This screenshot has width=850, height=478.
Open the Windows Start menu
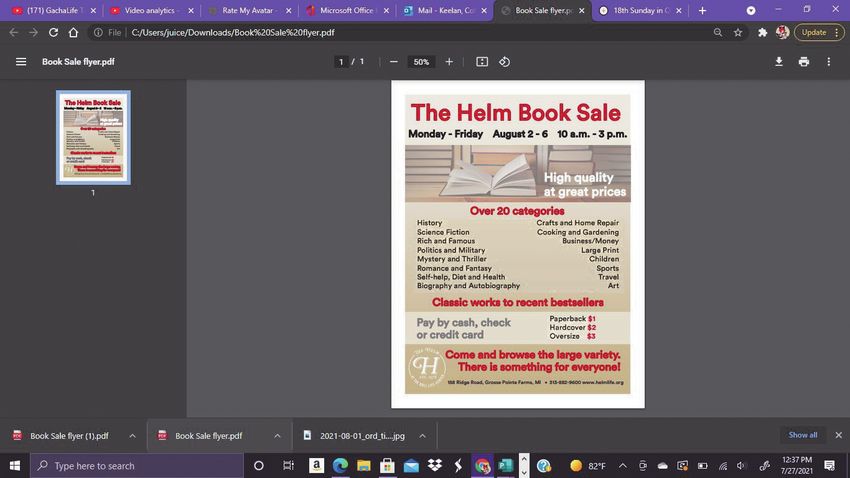[15, 466]
